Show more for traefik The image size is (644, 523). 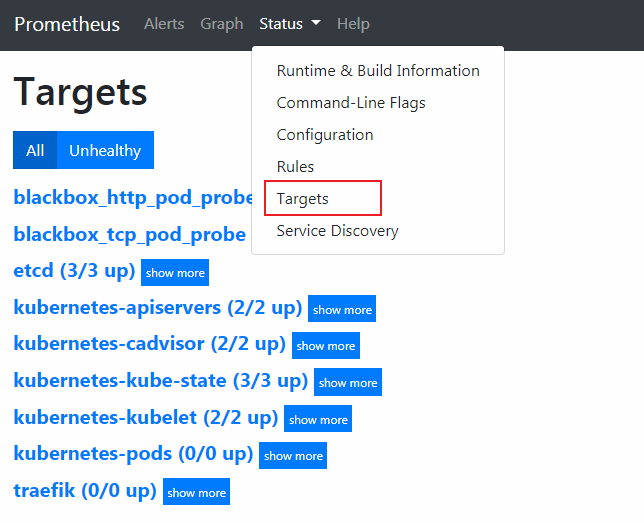coord(196,492)
